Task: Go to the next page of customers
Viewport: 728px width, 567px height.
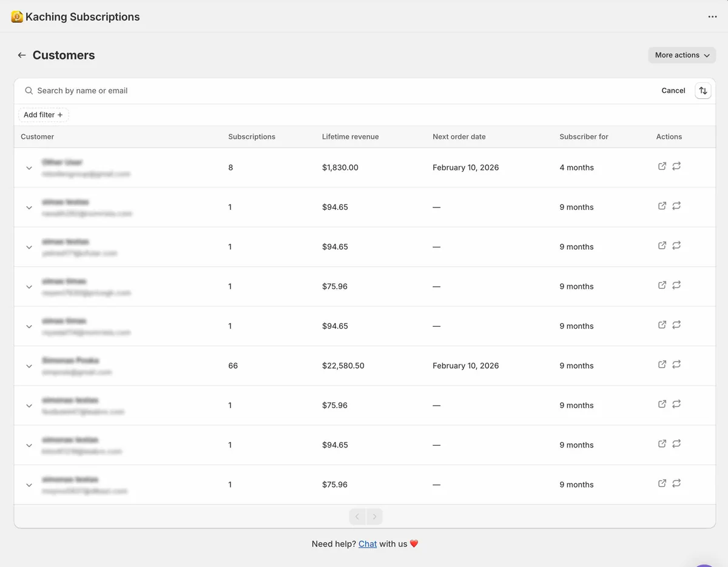Action: coord(375,517)
